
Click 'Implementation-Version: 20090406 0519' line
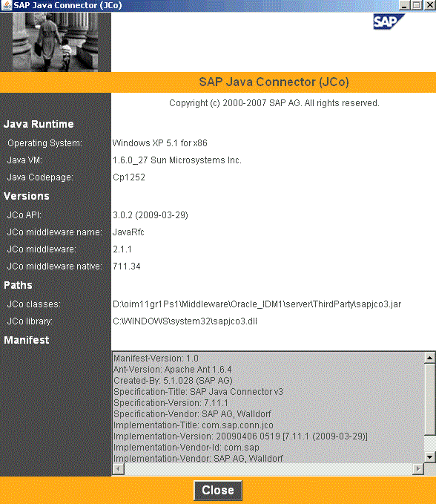[x=240, y=436]
